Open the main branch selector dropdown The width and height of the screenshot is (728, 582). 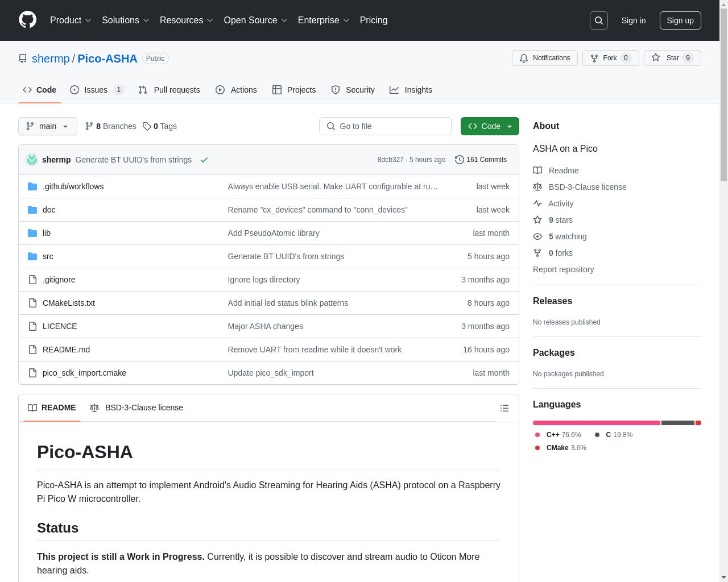click(x=48, y=126)
